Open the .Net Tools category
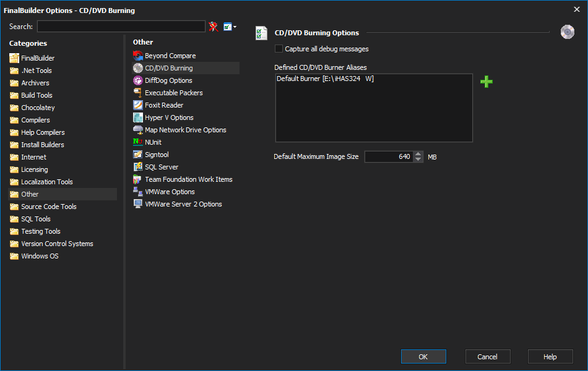588x371 pixels. tap(31, 70)
